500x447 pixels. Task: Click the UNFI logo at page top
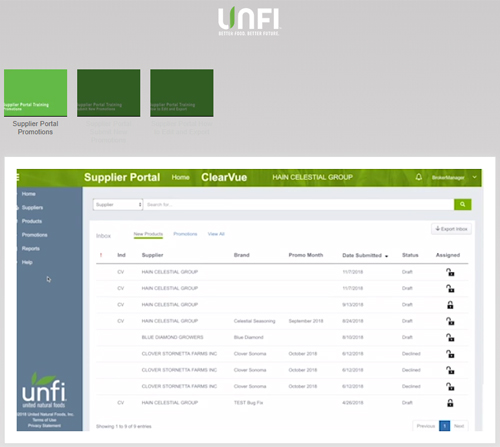249,21
